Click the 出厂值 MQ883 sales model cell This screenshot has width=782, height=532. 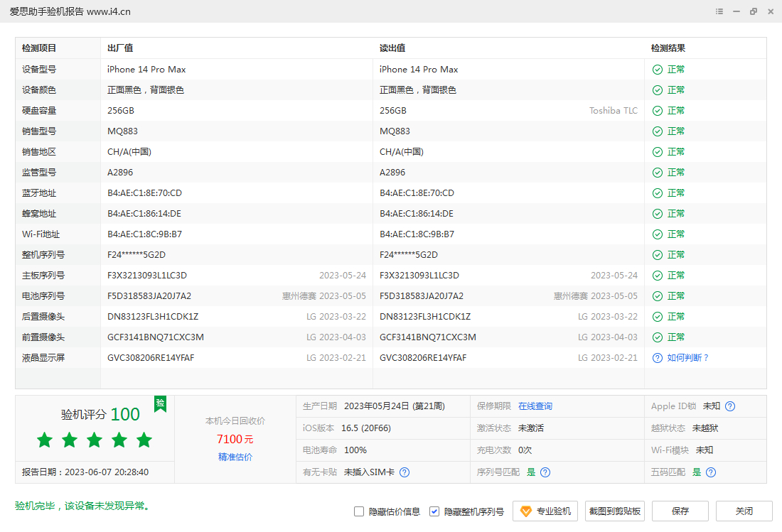pyautogui.click(x=123, y=131)
